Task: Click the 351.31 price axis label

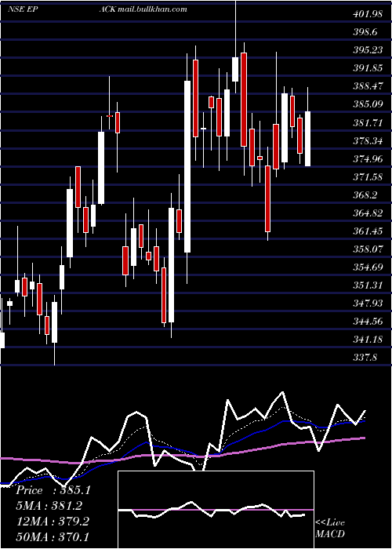Action: coord(366,285)
